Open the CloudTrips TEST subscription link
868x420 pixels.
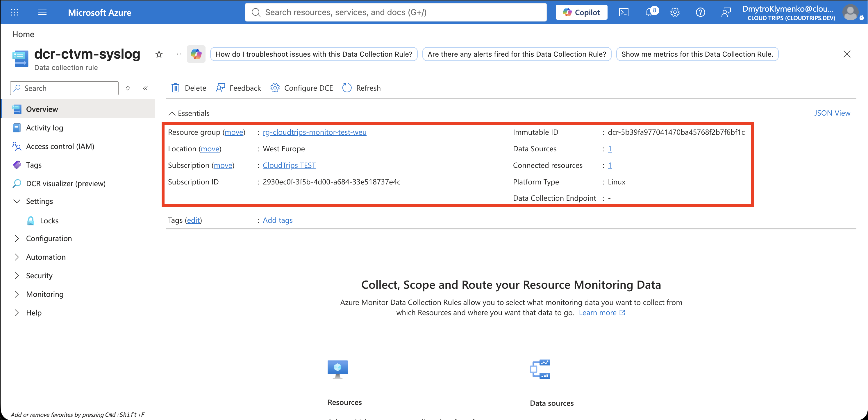click(289, 165)
